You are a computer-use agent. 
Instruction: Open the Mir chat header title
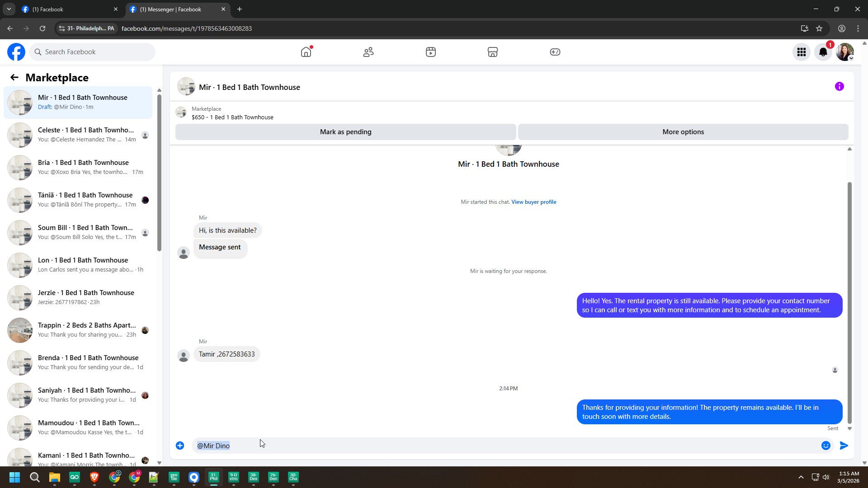(x=250, y=87)
